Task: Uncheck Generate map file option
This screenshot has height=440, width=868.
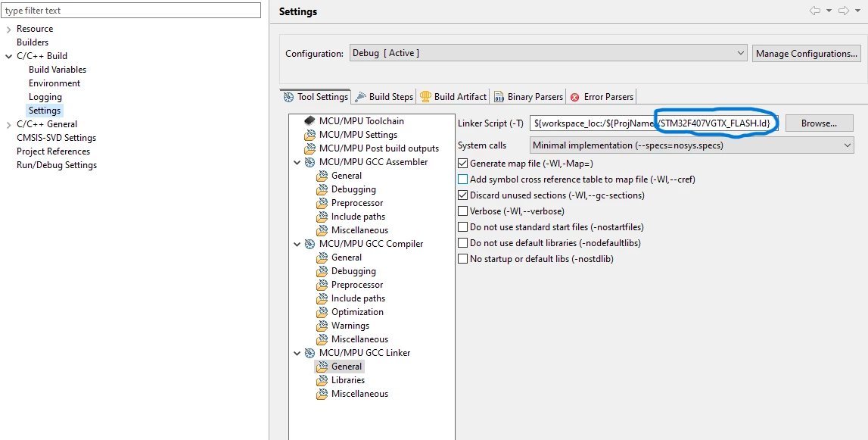Action: (x=463, y=164)
